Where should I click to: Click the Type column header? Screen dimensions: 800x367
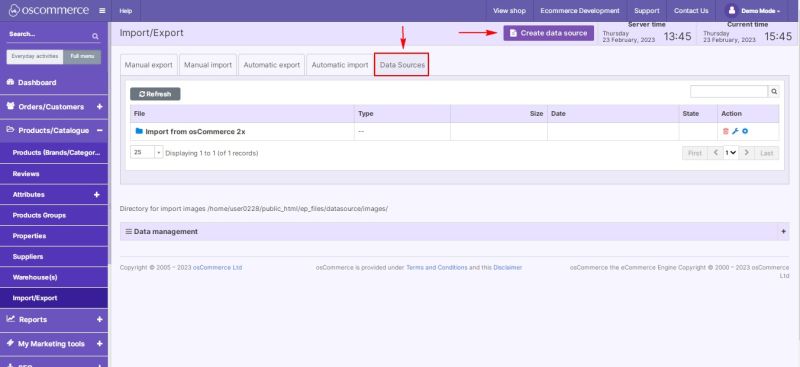point(402,114)
